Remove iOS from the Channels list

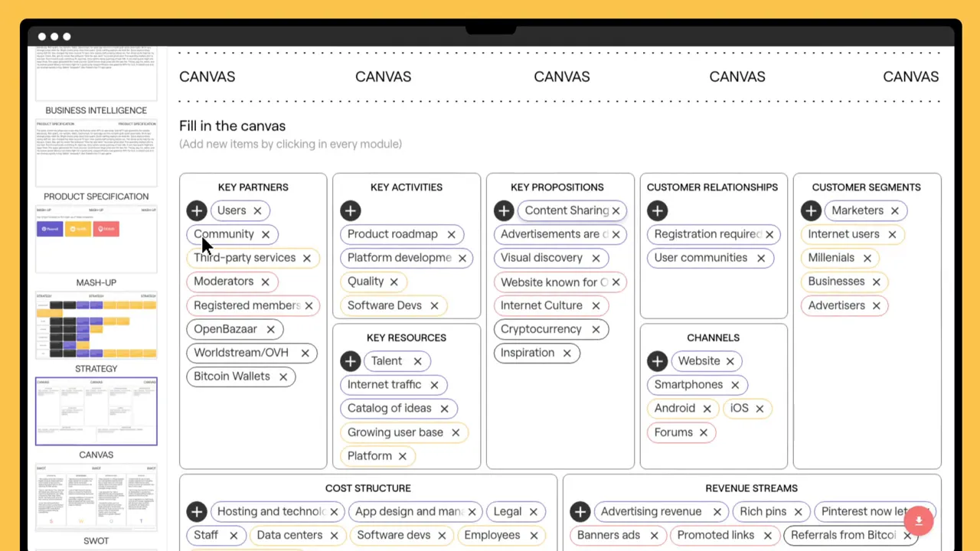(759, 408)
